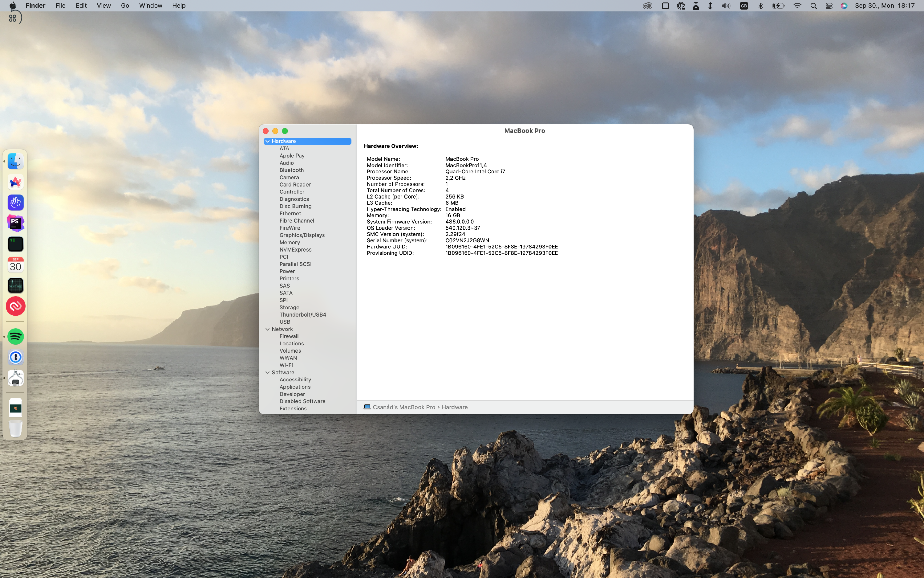Select Thunderbolt/USB4 in the sidebar
Screen dimensions: 924x578
tap(302, 315)
